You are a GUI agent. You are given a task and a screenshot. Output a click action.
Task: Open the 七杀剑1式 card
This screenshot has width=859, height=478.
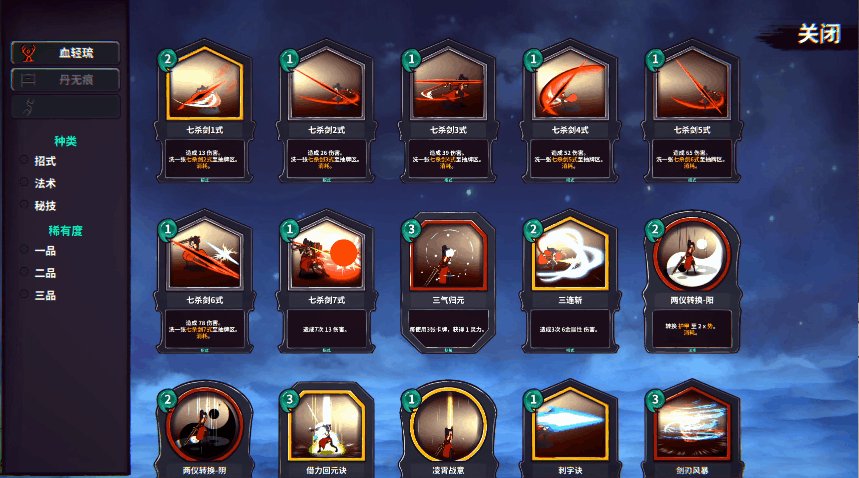tap(204, 111)
